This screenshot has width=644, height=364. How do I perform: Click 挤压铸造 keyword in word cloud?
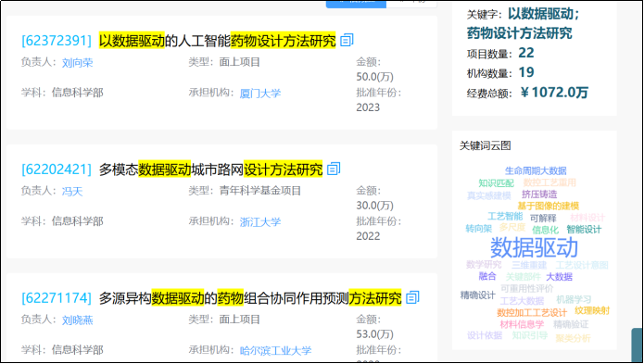point(539,194)
